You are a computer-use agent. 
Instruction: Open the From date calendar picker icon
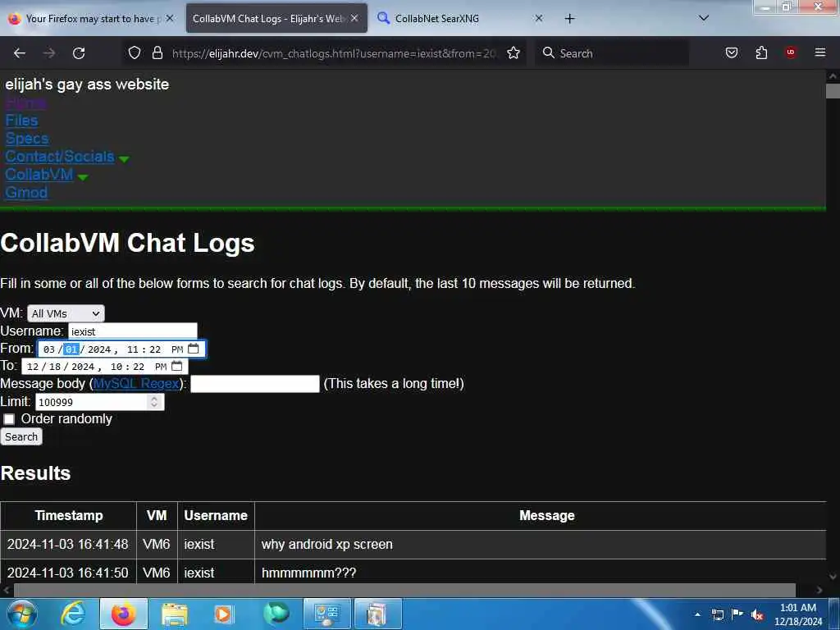coord(194,349)
